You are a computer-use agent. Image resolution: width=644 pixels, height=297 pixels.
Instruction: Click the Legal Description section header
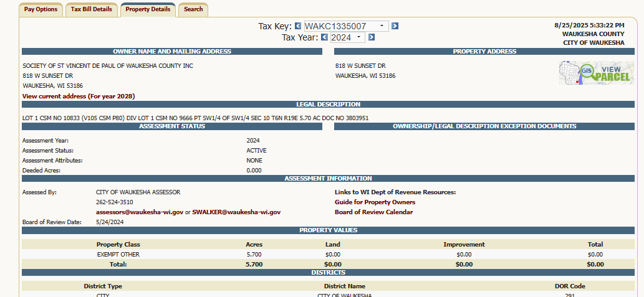tap(328, 105)
